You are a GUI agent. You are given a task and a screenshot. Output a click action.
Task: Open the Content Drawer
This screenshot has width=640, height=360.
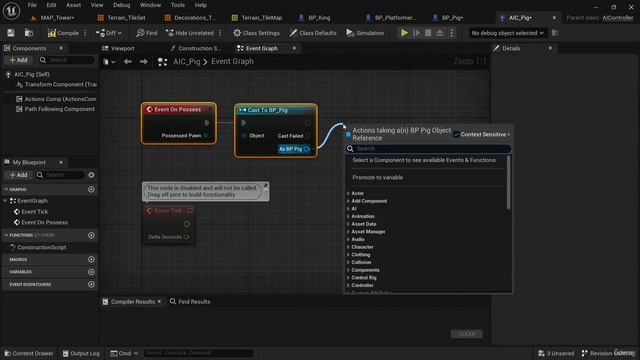click(x=29, y=353)
